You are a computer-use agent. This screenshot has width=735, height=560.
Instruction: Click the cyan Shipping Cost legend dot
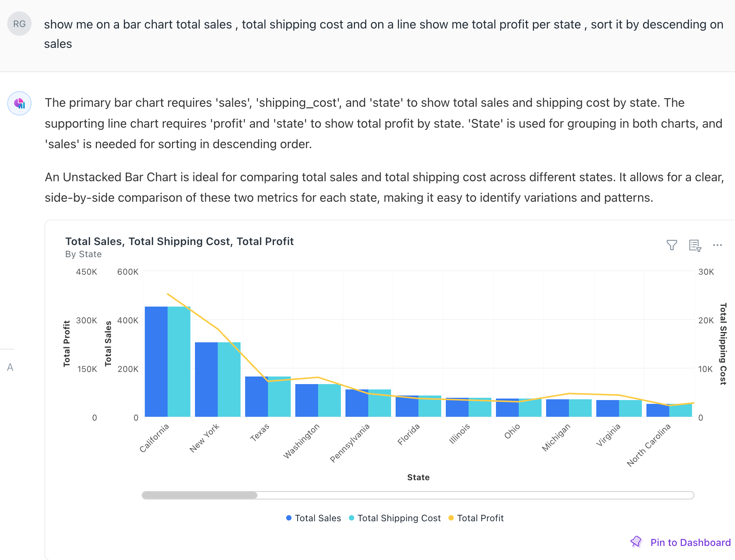point(352,518)
